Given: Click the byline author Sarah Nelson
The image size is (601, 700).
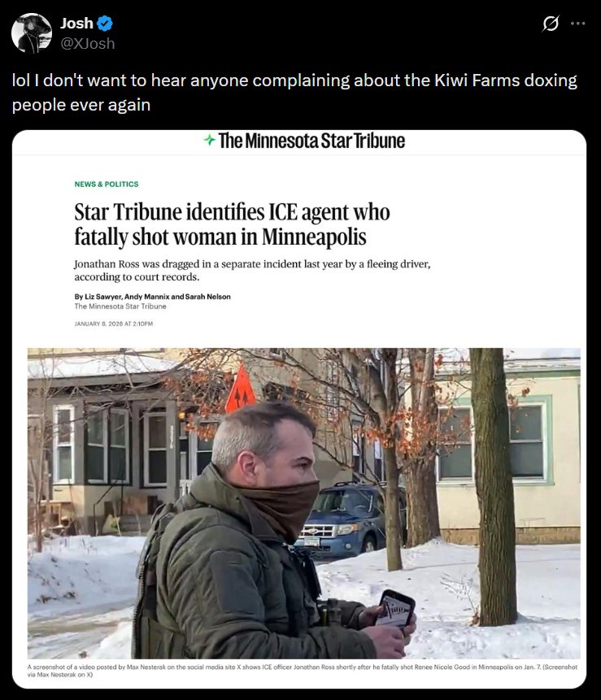Looking at the screenshot, I should point(208,297).
